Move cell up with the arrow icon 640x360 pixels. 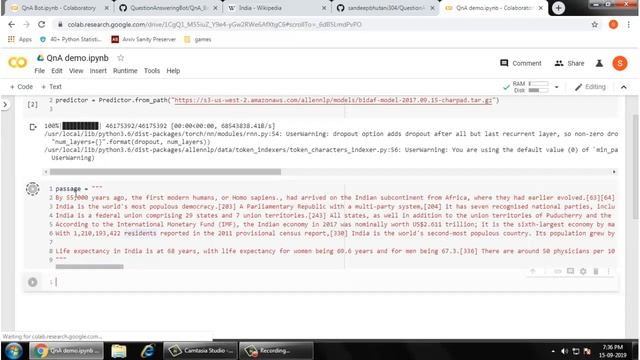click(532, 271)
